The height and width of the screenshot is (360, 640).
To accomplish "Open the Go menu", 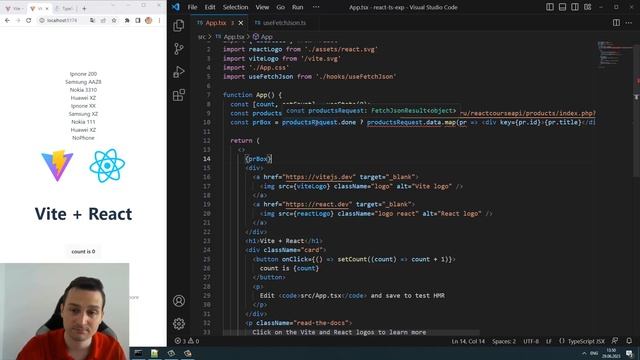I will click(280, 7).
